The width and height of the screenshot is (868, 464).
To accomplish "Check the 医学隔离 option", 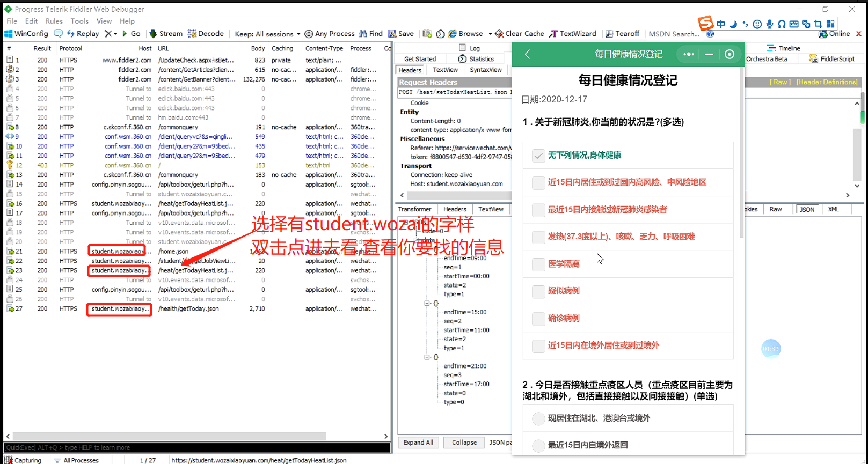I will click(x=538, y=264).
